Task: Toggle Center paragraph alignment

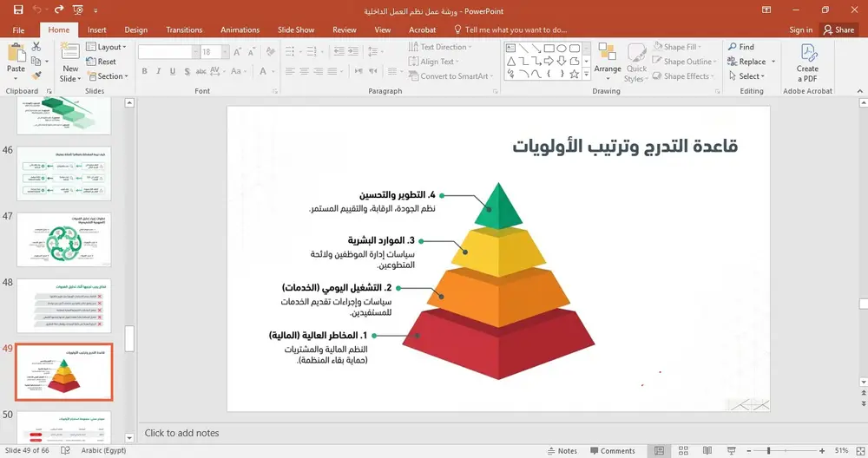Action: tap(304, 71)
